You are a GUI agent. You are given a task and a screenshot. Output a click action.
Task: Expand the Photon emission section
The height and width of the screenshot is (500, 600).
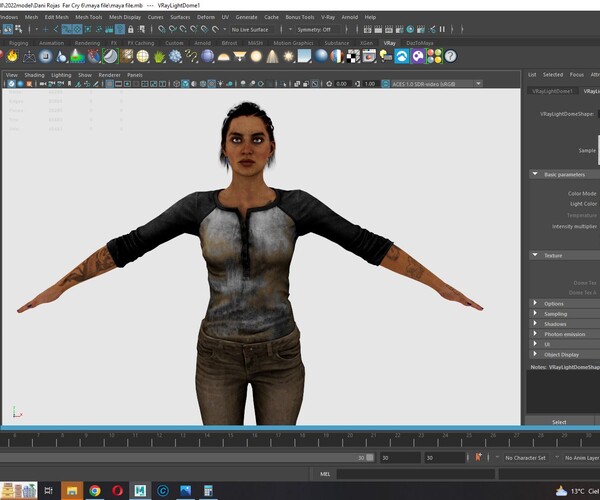pos(564,334)
